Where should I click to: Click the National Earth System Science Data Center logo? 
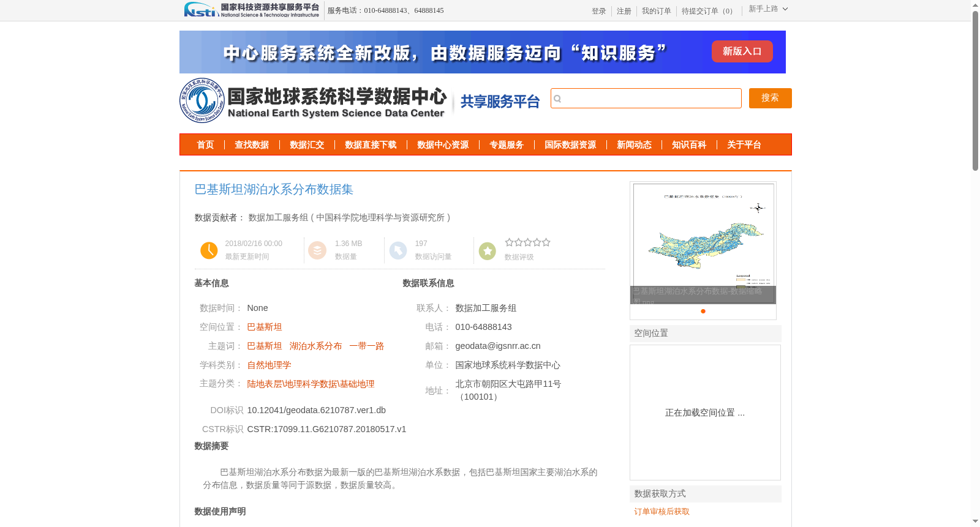(313, 100)
